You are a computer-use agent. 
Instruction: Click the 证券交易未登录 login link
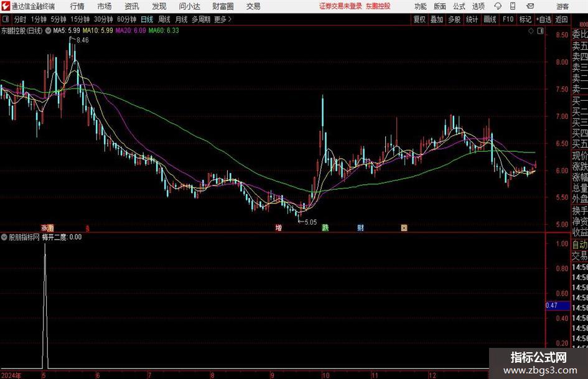click(x=340, y=6)
